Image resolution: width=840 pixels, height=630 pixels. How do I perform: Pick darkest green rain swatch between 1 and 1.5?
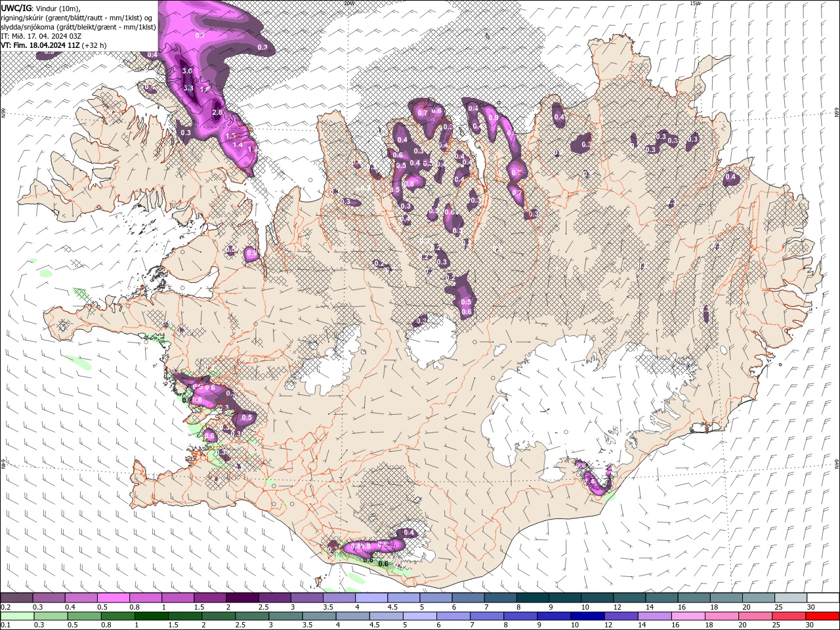pos(151,616)
